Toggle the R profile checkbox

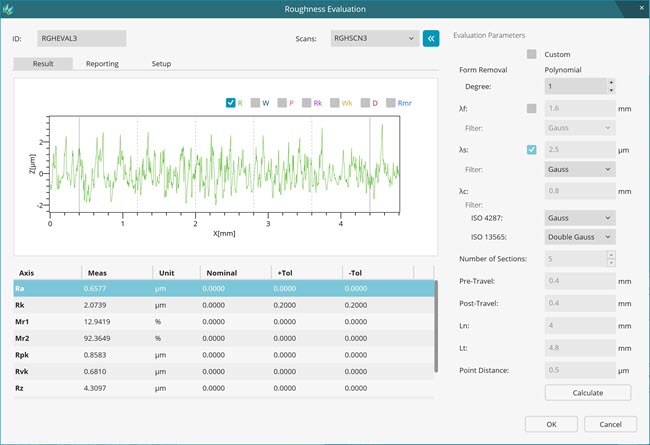[231, 102]
